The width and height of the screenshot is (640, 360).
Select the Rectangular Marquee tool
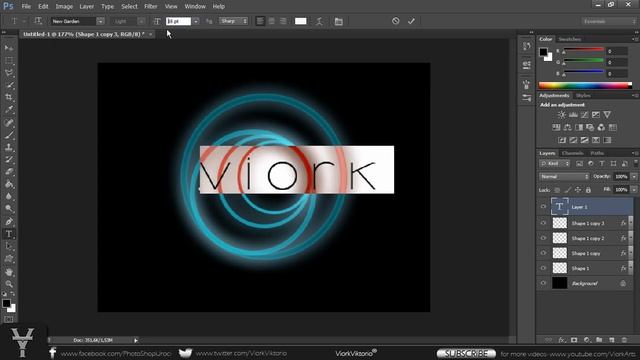pyautogui.click(x=9, y=60)
